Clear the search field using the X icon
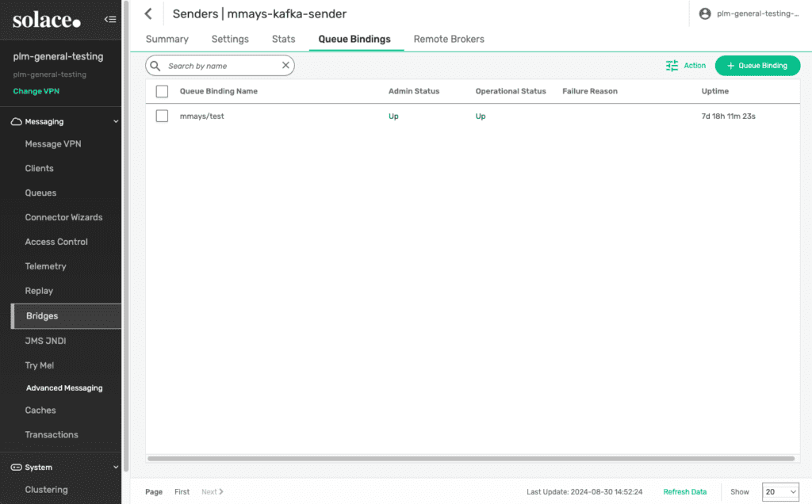The width and height of the screenshot is (812, 504). point(285,65)
